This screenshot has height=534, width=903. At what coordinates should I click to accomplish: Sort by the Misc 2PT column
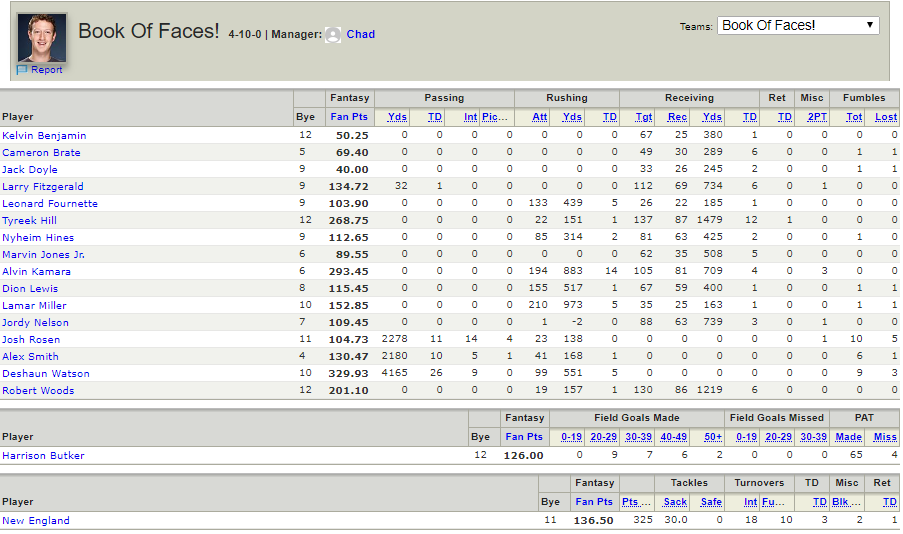(817, 117)
